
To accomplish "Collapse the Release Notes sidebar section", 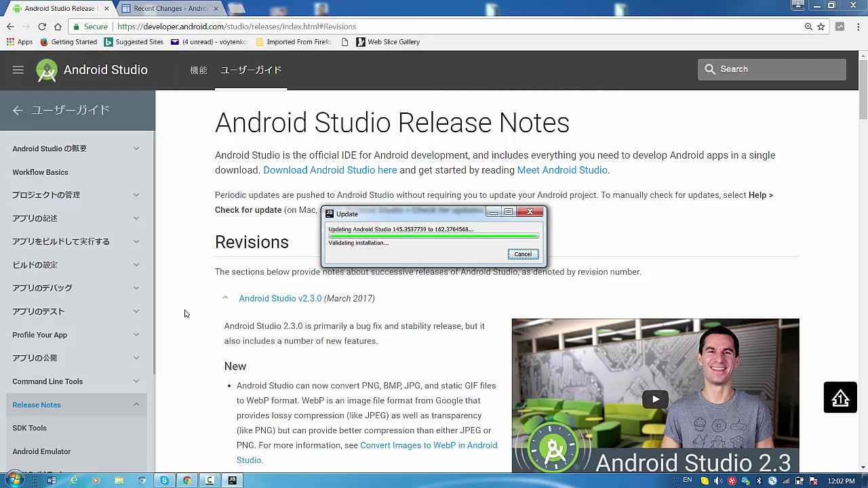I will pyautogui.click(x=136, y=405).
